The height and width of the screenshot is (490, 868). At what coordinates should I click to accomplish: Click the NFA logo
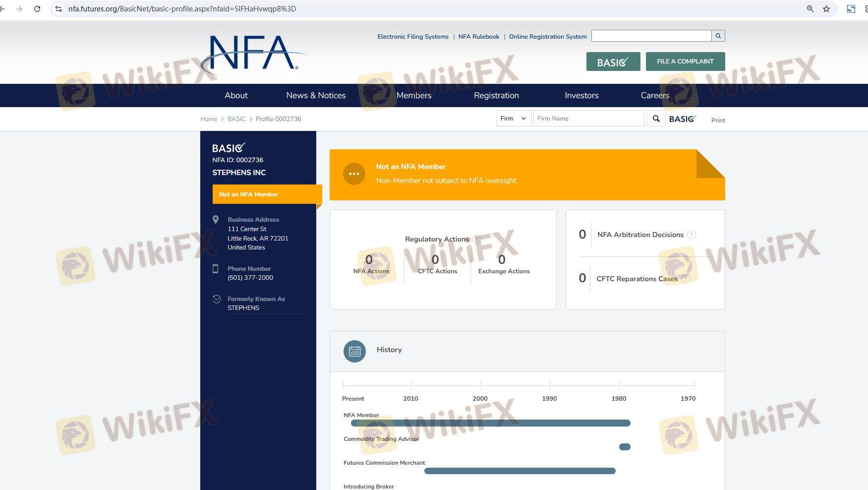coord(254,53)
